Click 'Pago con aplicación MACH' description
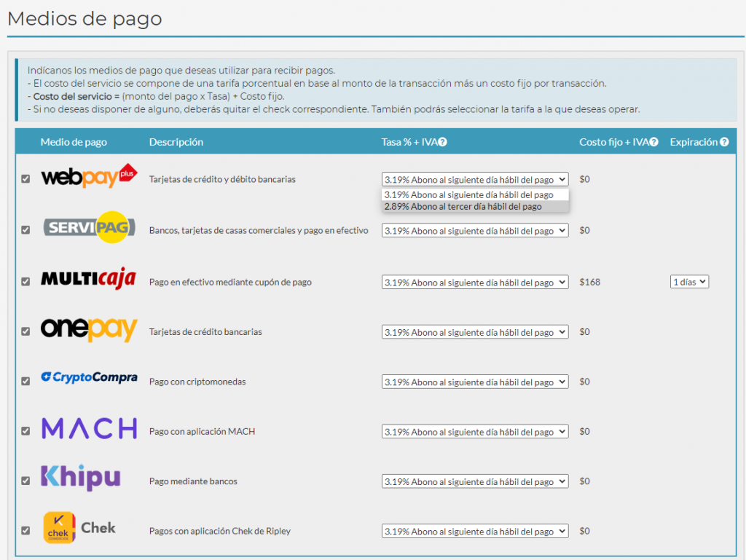This screenshot has width=746, height=560. [x=203, y=432]
